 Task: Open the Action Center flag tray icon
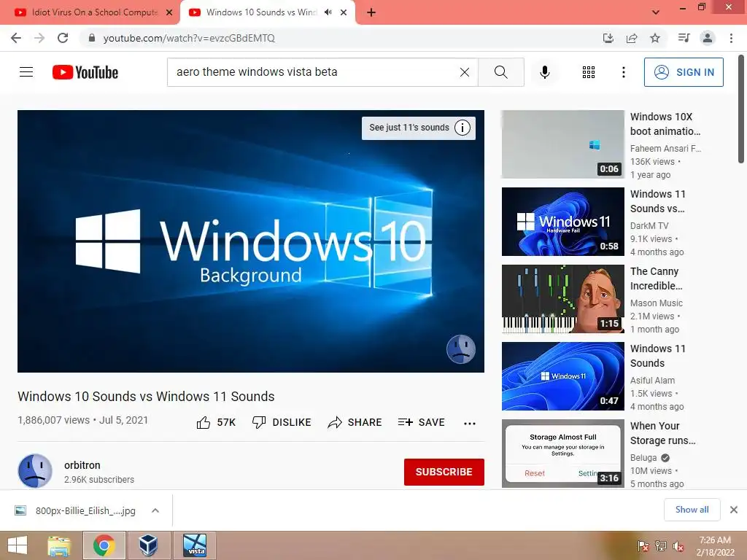(x=643, y=546)
